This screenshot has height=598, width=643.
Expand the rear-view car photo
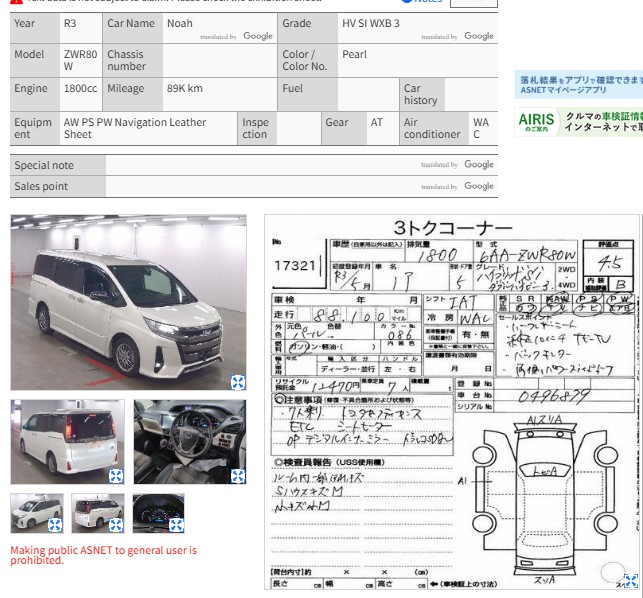click(x=116, y=476)
